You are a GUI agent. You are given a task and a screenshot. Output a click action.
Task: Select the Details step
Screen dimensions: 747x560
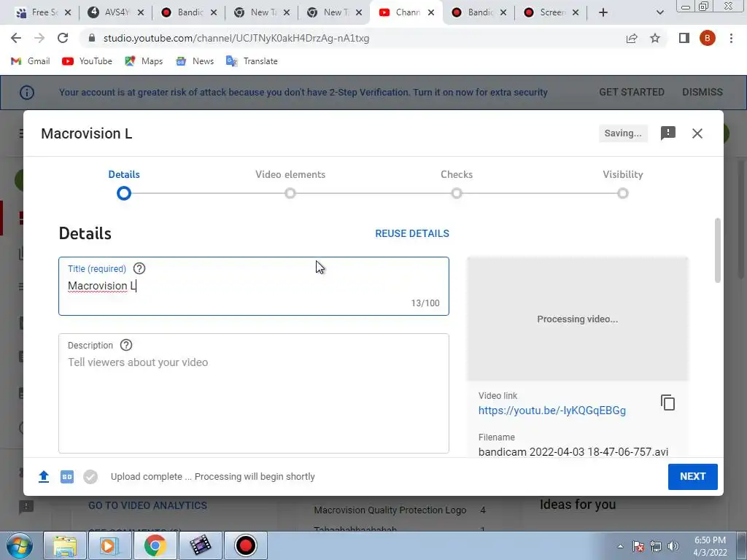click(124, 183)
